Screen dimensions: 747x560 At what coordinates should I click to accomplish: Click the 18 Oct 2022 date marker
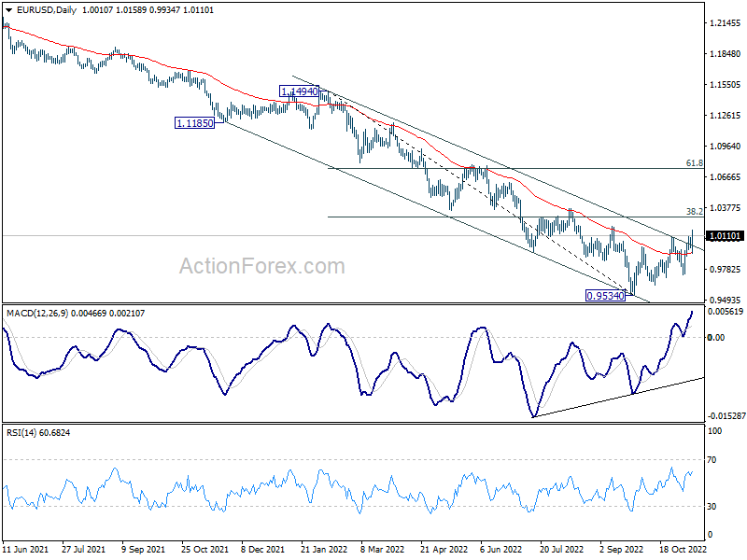(x=683, y=549)
